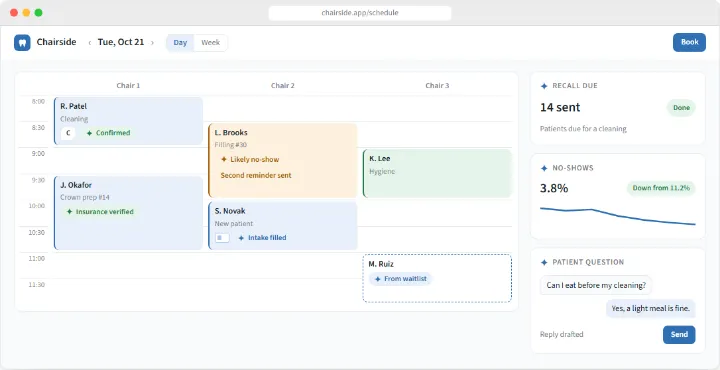Open S. Novak's new patient appointment

282,225
